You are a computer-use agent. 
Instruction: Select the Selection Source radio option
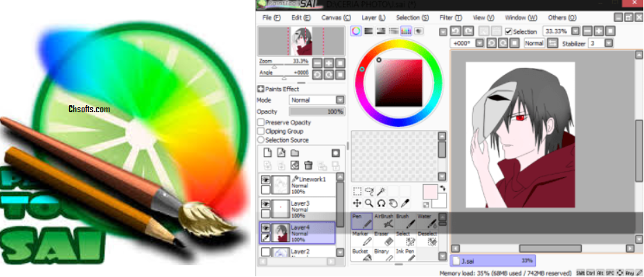tap(260, 140)
